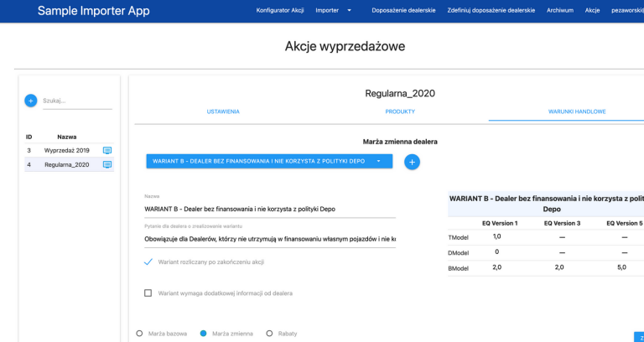Switch to the PRODUKTY tab

(x=400, y=111)
